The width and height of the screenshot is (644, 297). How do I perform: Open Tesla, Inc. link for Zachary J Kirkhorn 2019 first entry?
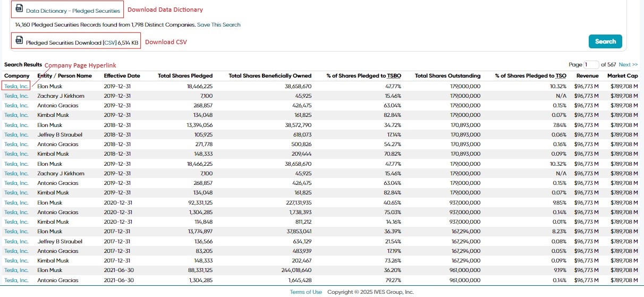pyautogui.click(x=16, y=96)
